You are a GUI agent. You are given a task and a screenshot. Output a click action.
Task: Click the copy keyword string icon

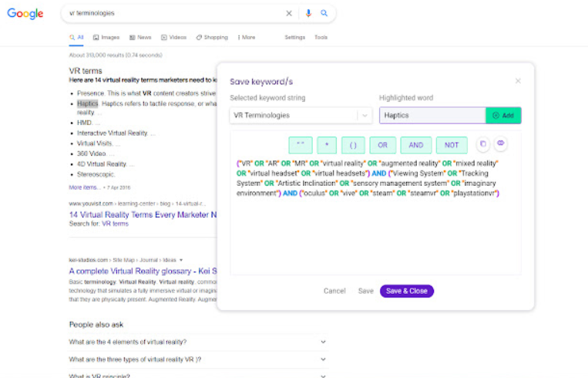(483, 144)
